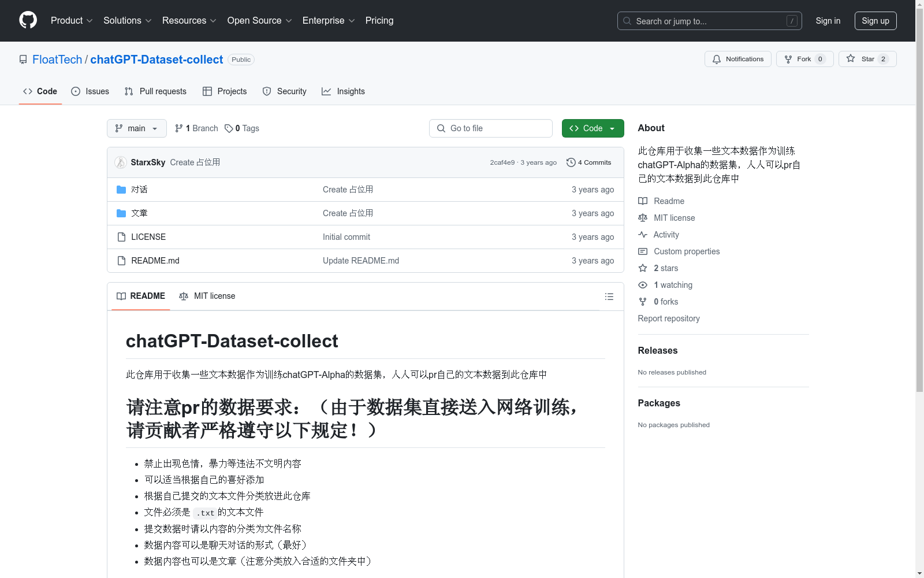This screenshot has height=578, width=924.
Task: Select the Code tab
Action: (x=40, y=91)
